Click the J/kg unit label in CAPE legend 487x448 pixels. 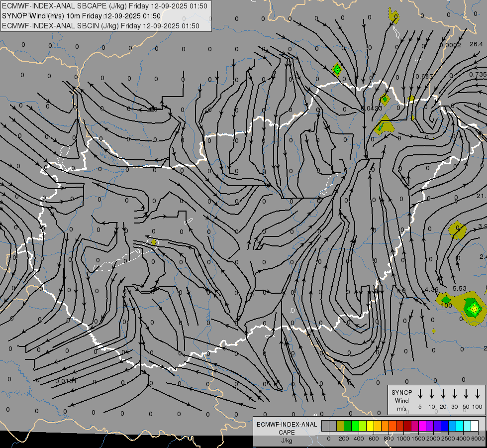(287, 441)
